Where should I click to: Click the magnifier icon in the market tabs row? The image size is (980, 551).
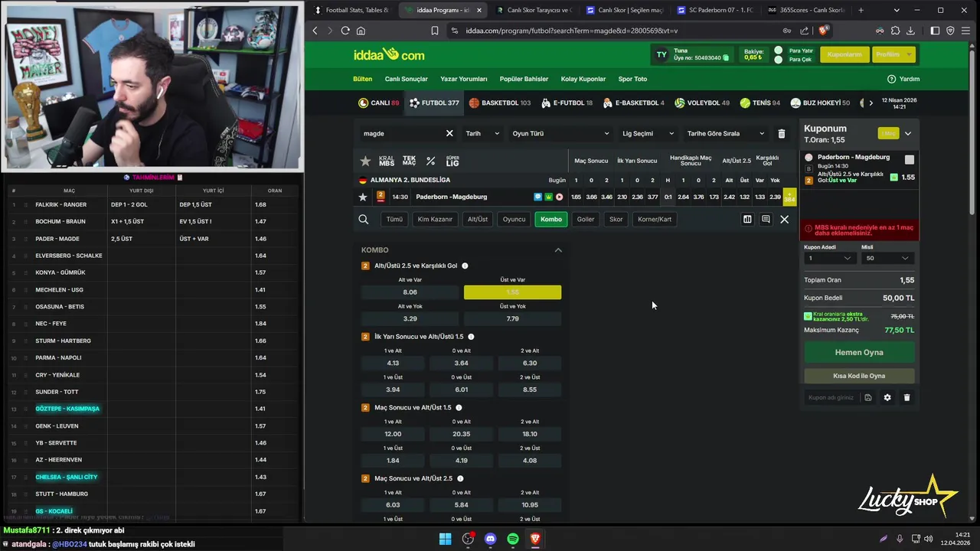click(x=364, y=220)
